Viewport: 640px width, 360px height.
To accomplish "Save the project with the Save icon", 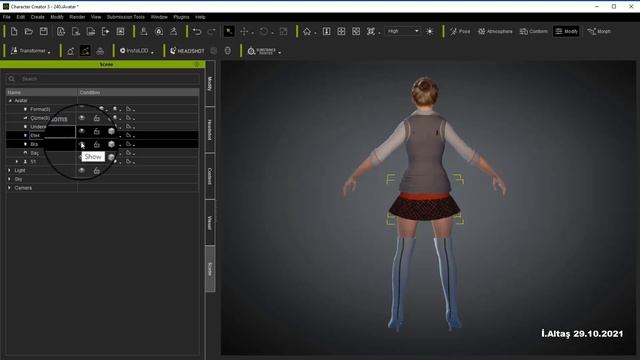I will click(44, 31).
